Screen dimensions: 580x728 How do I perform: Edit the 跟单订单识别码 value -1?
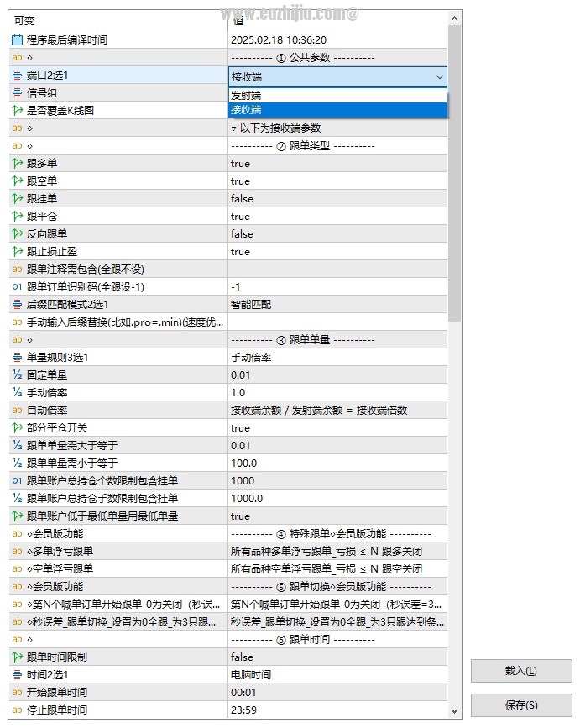point(337,287)
